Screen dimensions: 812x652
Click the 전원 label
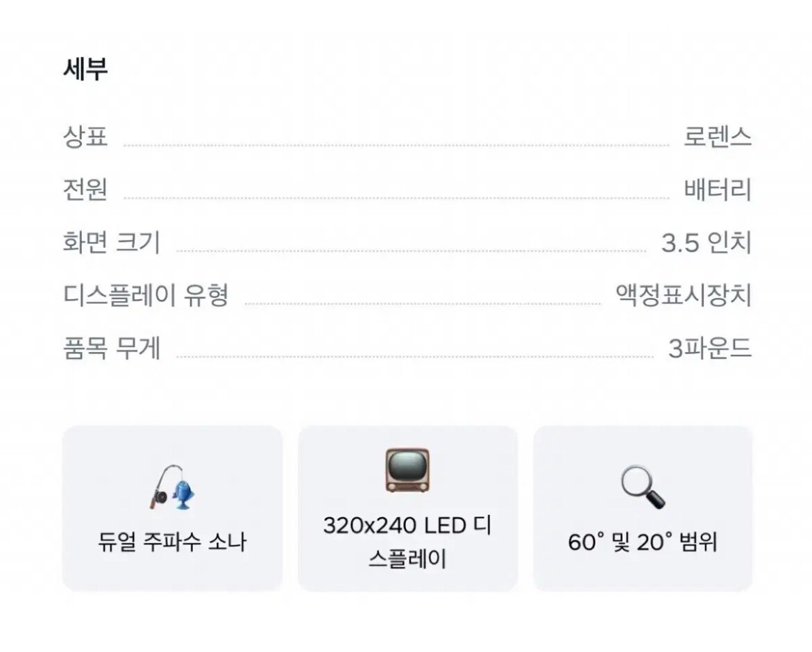coord(85,190)
